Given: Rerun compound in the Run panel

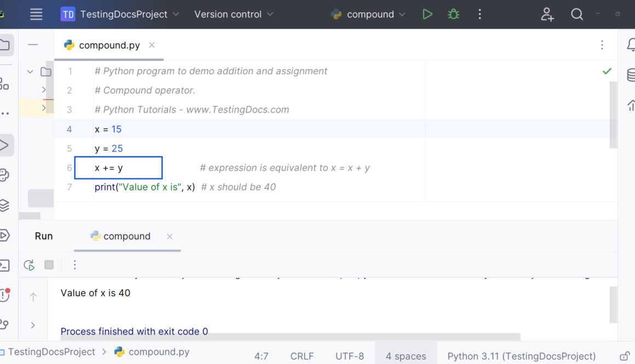Looking at the screenshot, I should pos(30,265).
